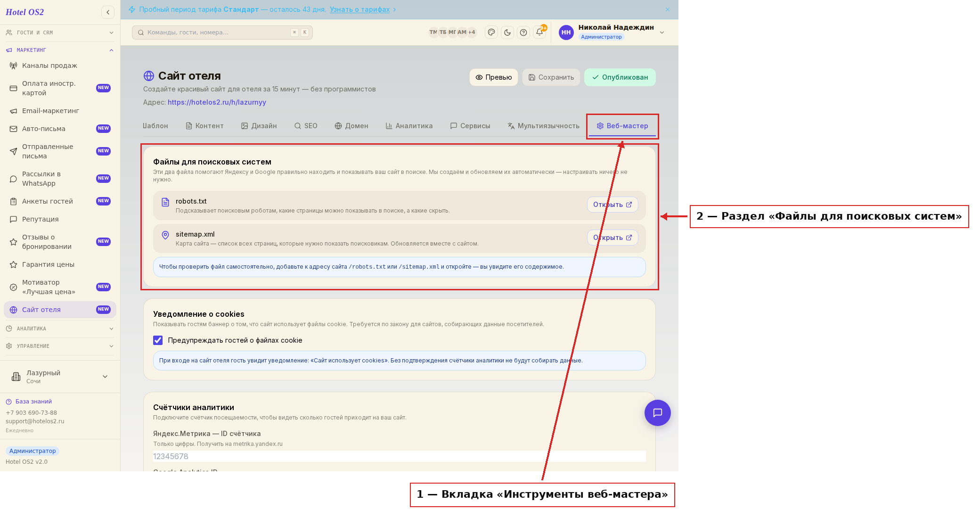The height and width of the screenshot is (518, 980).
Task: Click Яндекс.Метрика counter ID field
Action: (400, 456)
